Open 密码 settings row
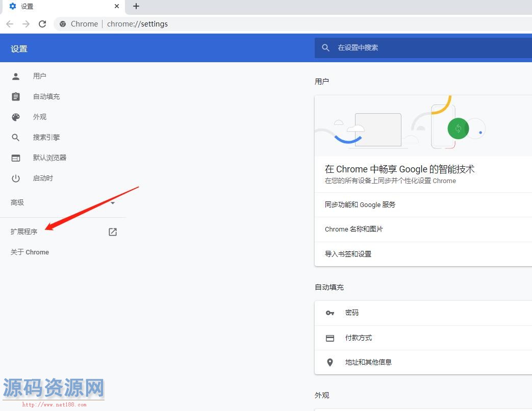Image resolution: width=532 pixels, height=411 pixels. click(423, 313)
